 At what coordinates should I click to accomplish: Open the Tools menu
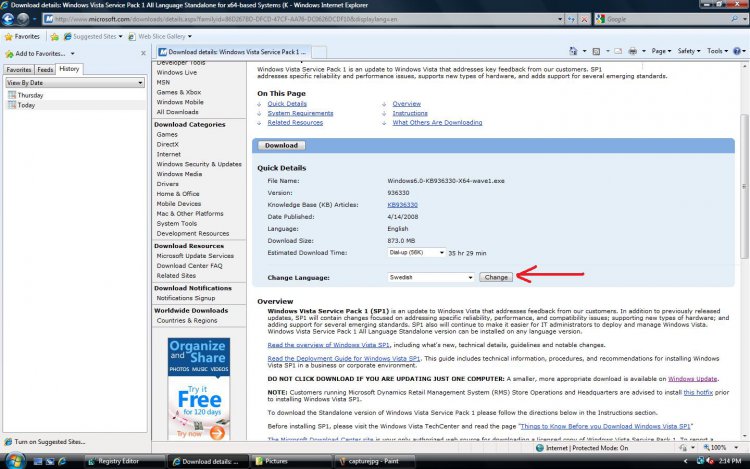coord(717,51)
